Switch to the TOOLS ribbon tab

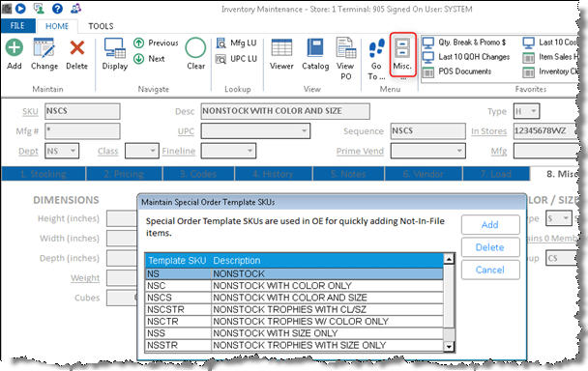[x=101, y=26]
